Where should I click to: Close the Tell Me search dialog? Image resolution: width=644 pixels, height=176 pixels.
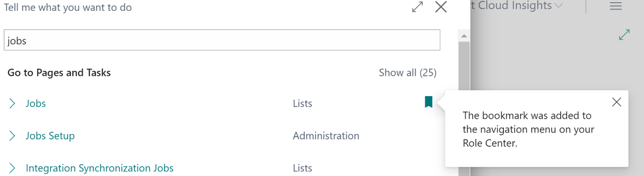(441, 7)
